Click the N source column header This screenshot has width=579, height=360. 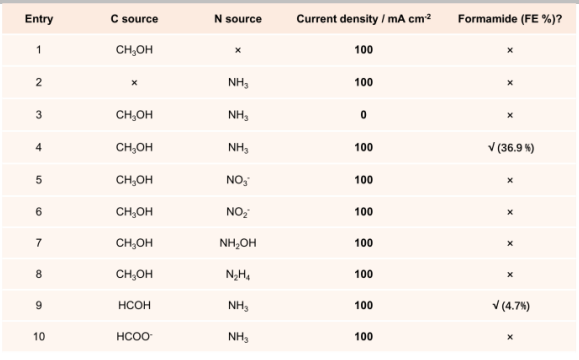point(238,19)
